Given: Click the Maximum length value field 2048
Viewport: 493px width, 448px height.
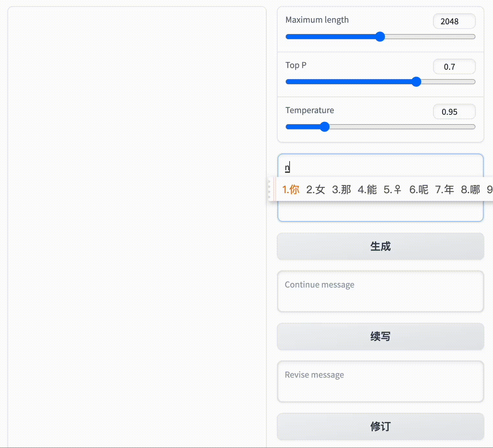Looking at the screenshot, I should click(454, 21).
